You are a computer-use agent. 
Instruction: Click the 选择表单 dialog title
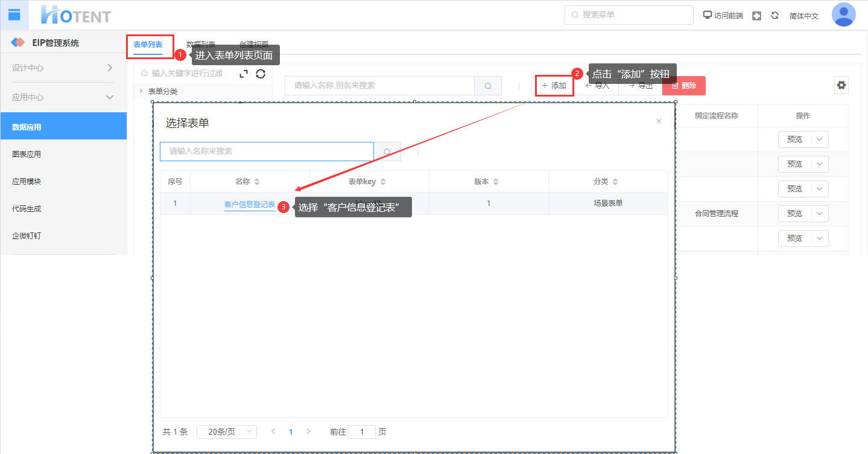coord(188,123)
